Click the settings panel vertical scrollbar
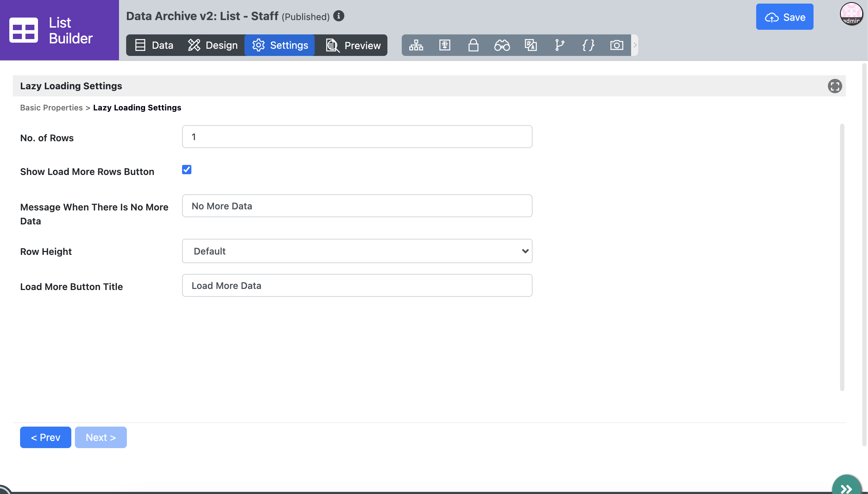 pyautogui.click(x=842, y=257)
